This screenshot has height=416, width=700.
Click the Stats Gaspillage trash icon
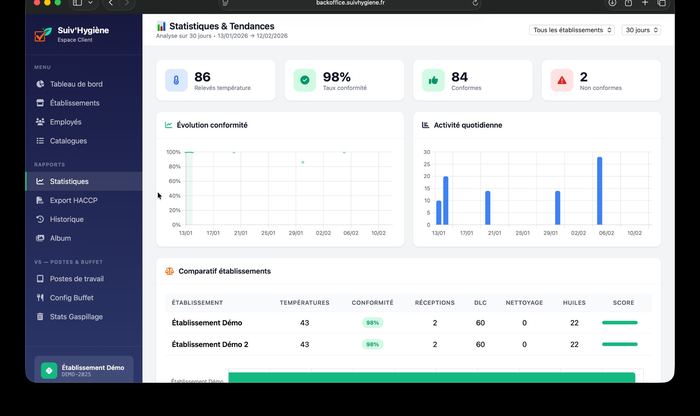point(40,316)
